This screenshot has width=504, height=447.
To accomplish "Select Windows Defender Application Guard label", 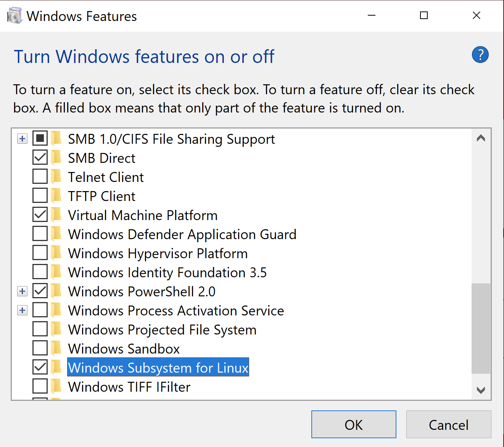I will (182, 235).
